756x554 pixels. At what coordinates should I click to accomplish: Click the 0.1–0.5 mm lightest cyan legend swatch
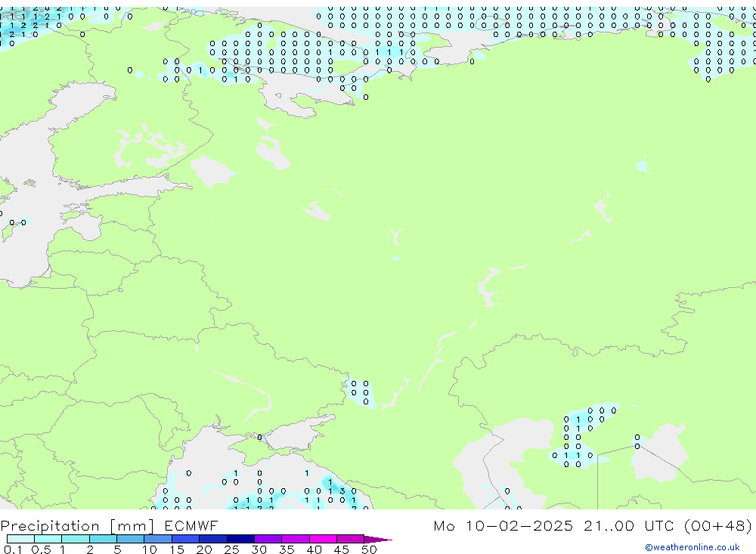[x=20, y=539]
